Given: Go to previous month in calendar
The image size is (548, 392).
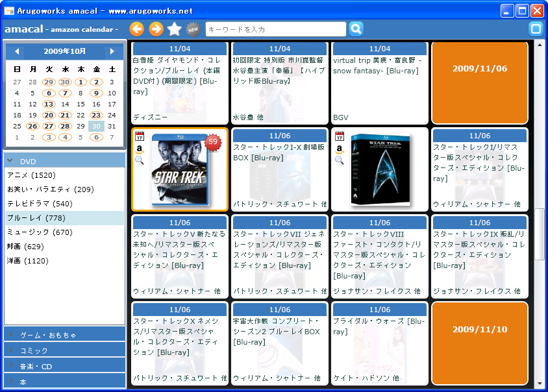Looking at the screenshot, I should coord(17,51).
